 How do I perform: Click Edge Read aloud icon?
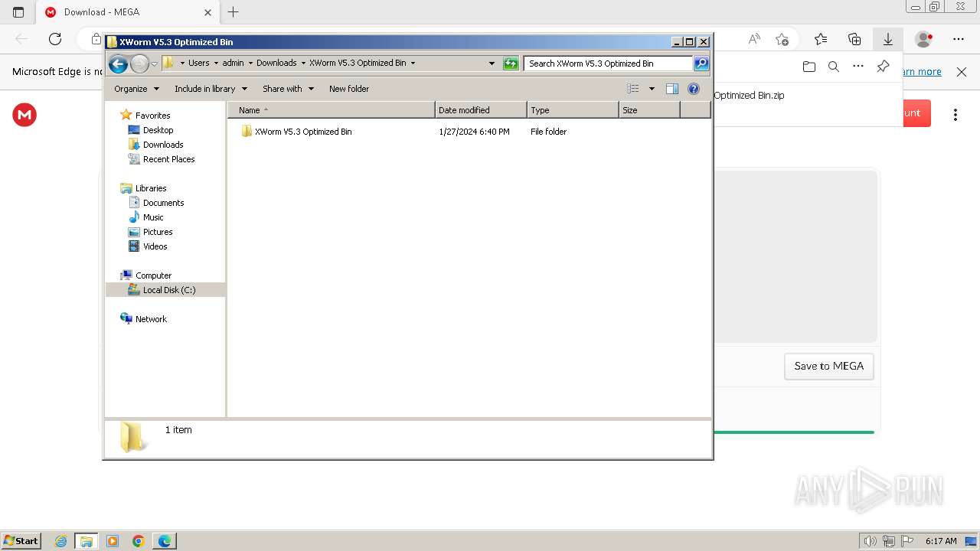(754, 39)
